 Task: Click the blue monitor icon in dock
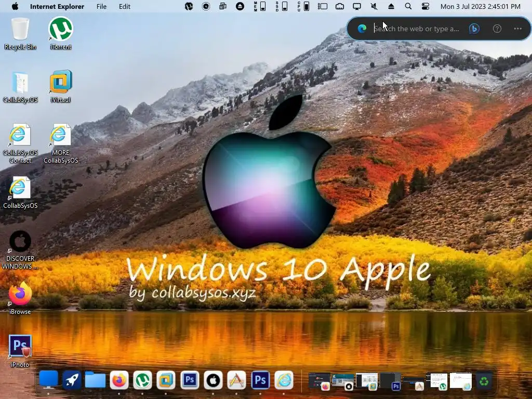(48, 380)
